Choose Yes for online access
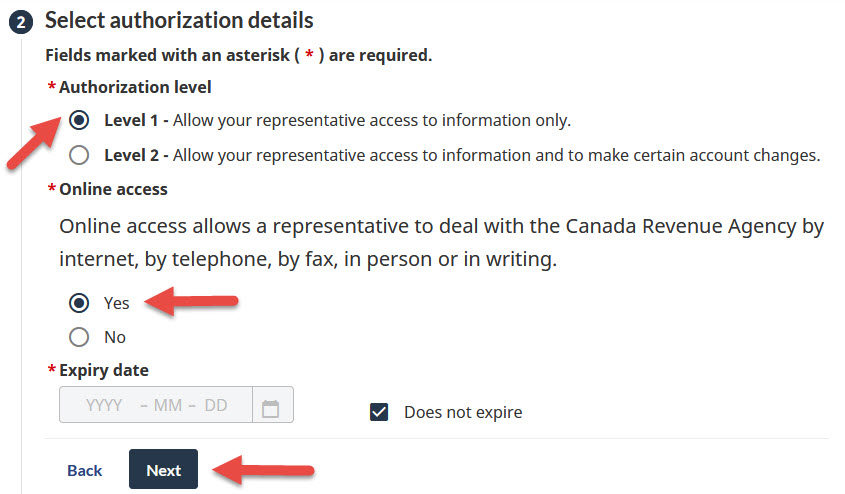Screen dimensions: 845x494 (x=79, y=303)
